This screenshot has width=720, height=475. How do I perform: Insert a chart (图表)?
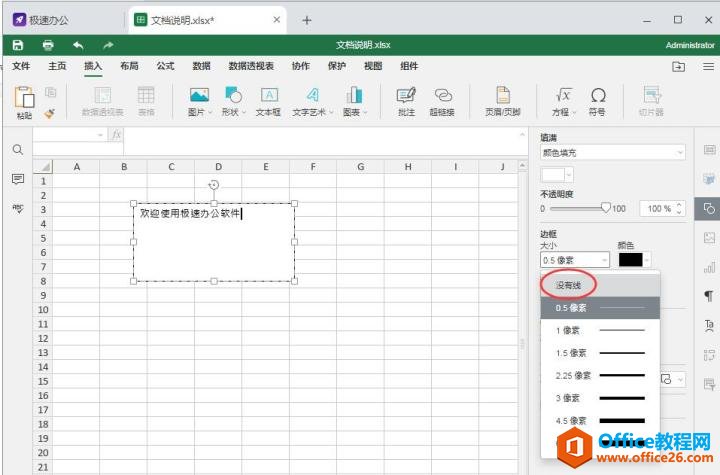[x=355, y=102]
